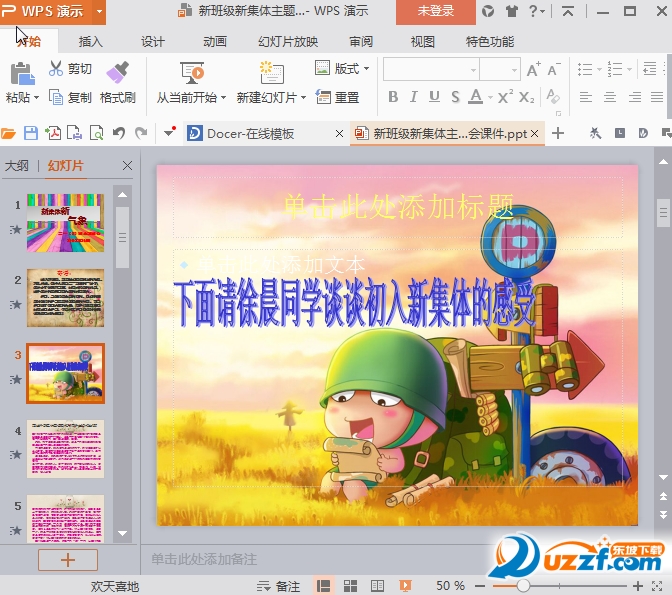Image resolution: width=672 pixels, height=595 pixels.
Task: Open the Insert (插入) ribbon tab
Action: coord(90,42)
